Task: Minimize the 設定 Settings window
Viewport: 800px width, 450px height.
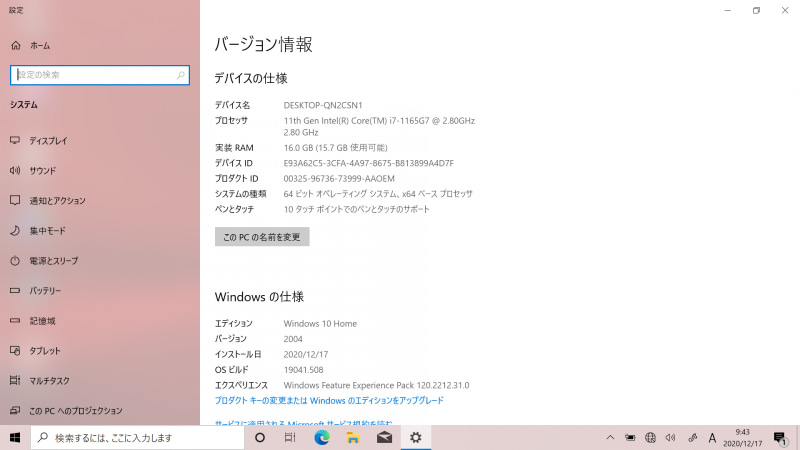Action: pos(728,10)
